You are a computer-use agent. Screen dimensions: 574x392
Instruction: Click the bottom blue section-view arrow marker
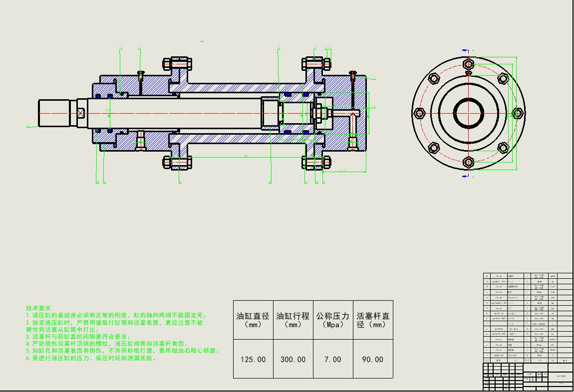tap(466, 176)
